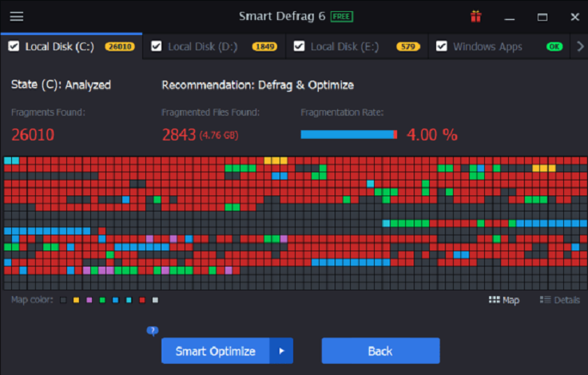Image resolution: width=588 pixels, height=375 pixels.
Task: Show more disk tabs with right chevron
Action: [580, 46]
